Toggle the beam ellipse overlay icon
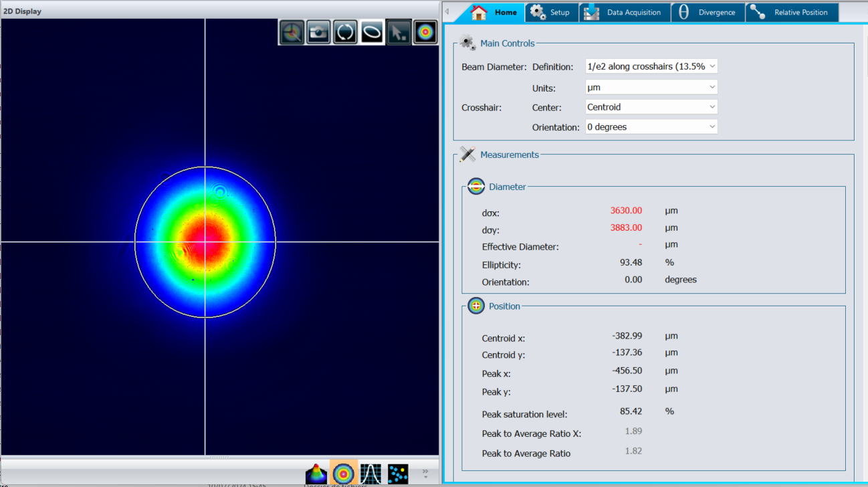The image size is (868, 487). 372,32
